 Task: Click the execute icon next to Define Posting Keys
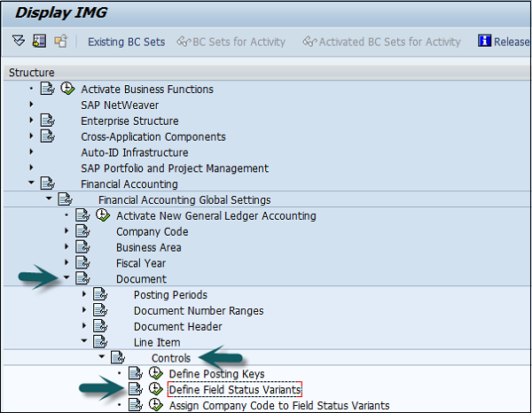(x=156, y=374)
